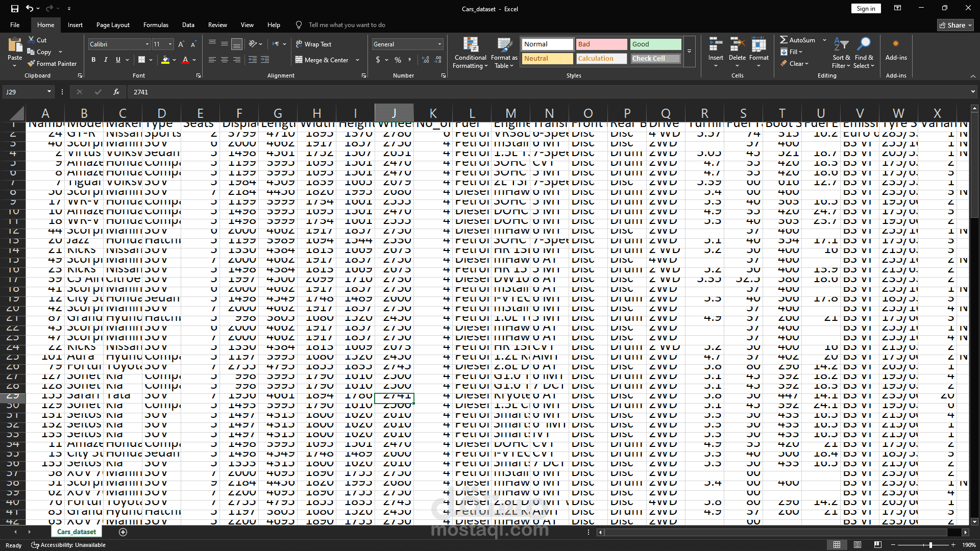Screen dimensions: 980x551
Task: Click the new sheet plus icon
Action: click(123, 532)
